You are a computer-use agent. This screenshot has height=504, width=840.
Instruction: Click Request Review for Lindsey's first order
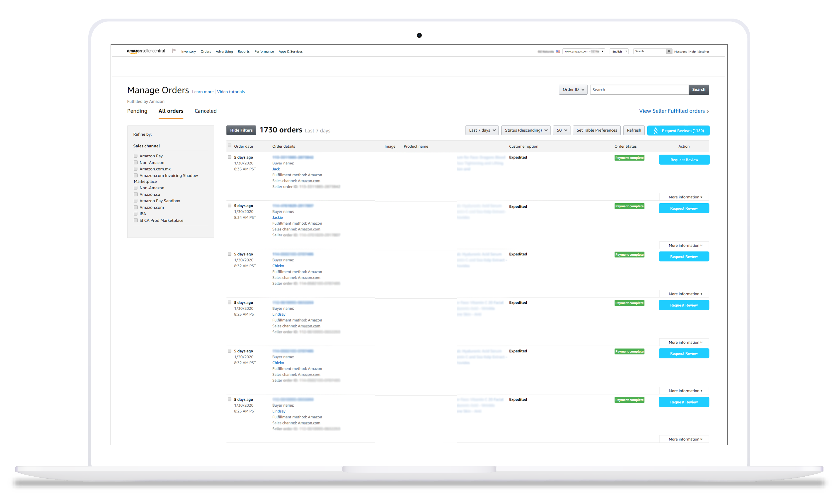(x=683, y=305)
